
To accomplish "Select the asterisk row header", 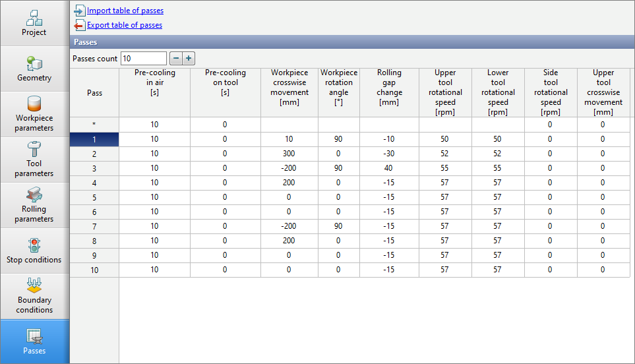I will [x=94, y=125].
